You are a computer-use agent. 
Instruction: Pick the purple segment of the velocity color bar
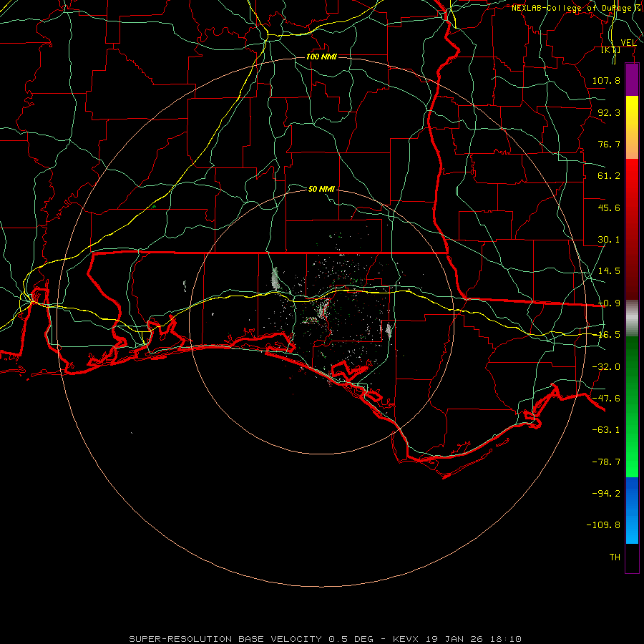coord(632,79)
